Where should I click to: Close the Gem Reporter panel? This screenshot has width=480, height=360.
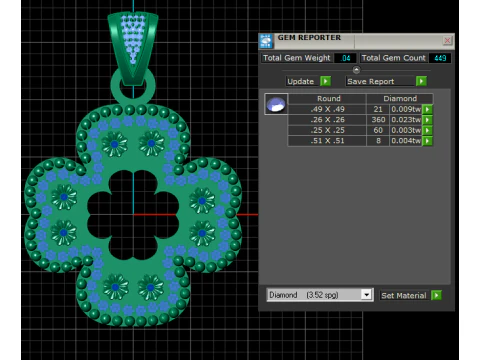447,40
